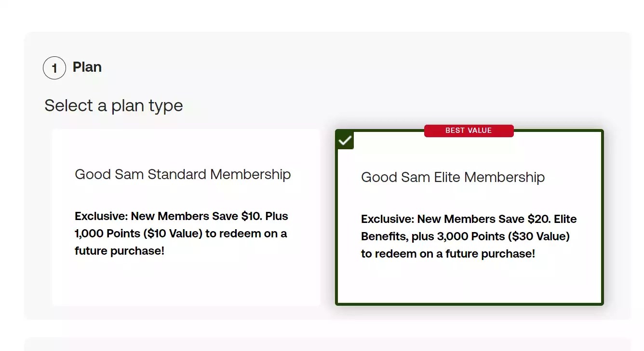
Task: Click the next section panel at bottom
Action: click(x=328, y=344)
